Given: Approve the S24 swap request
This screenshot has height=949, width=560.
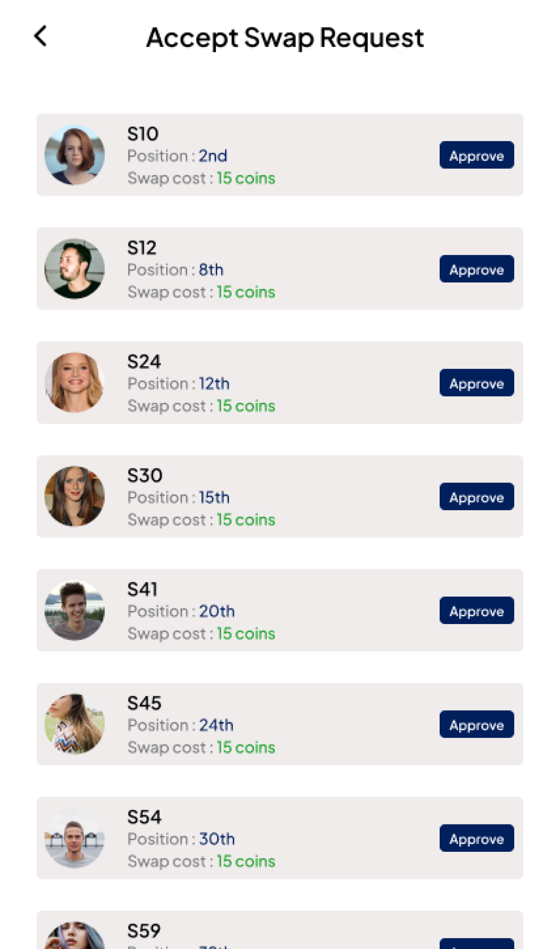Looking at the screenshot, I should pos(476,383).
